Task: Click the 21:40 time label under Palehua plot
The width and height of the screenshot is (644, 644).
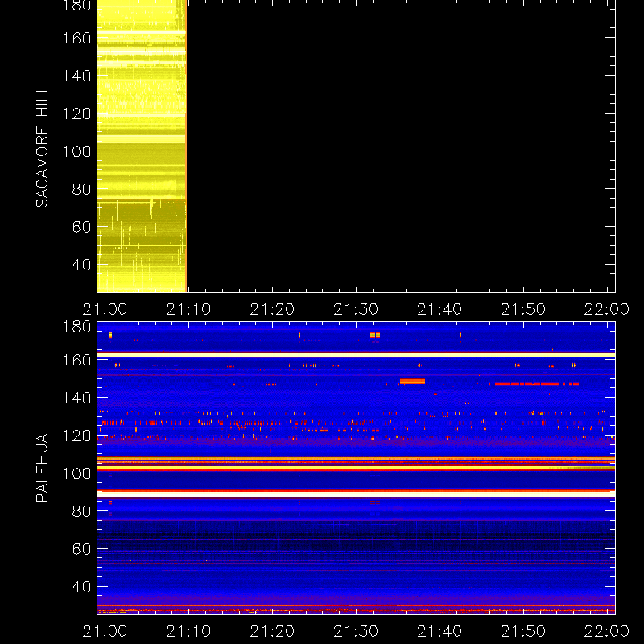Action: coord(440,631)
